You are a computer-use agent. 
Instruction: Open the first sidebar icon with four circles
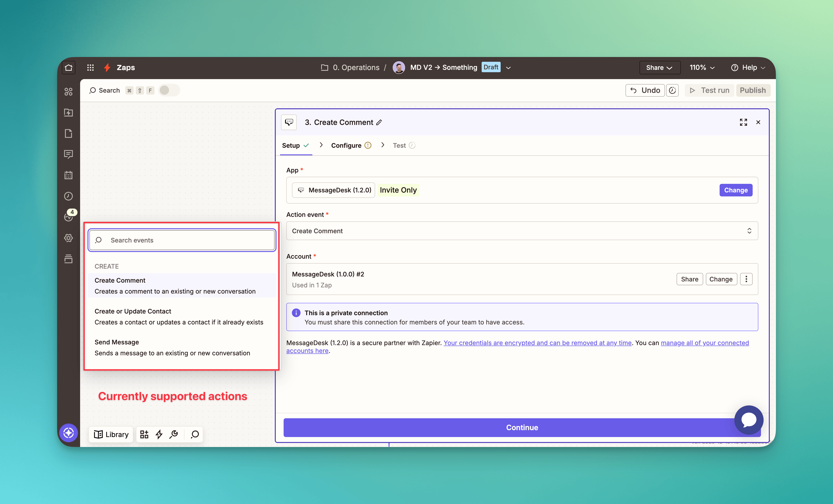[x=69, y=91]
